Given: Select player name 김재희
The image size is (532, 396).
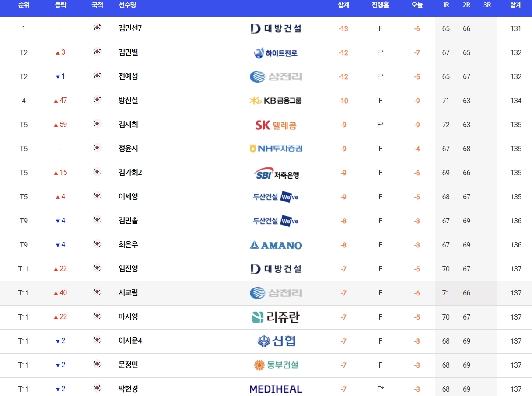Looking at the screenshot, I should pos(128,125).
